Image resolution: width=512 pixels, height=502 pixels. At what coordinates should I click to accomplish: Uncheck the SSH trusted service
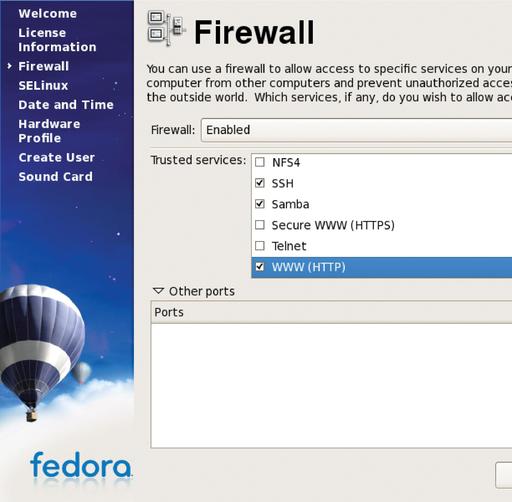[260, 183]
